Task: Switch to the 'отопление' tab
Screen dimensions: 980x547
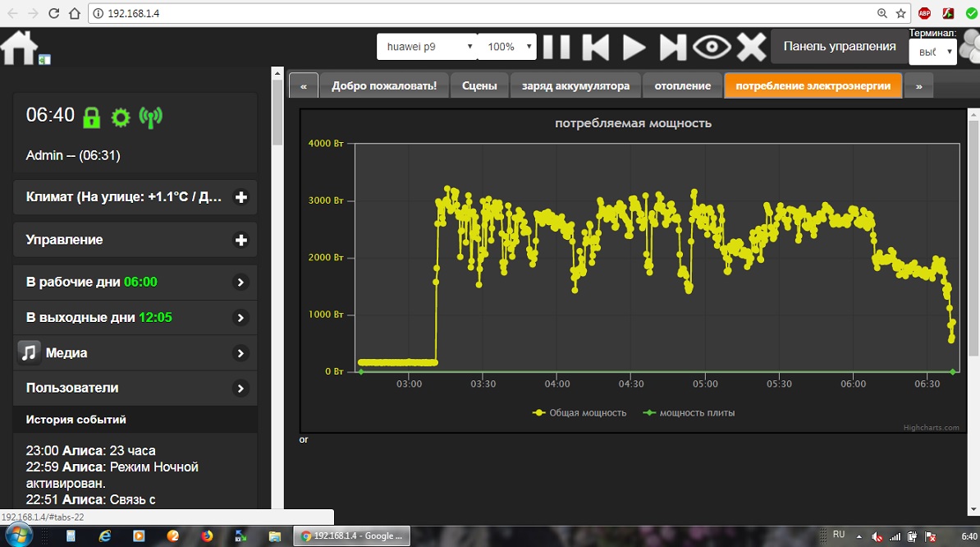Action: 682,85
